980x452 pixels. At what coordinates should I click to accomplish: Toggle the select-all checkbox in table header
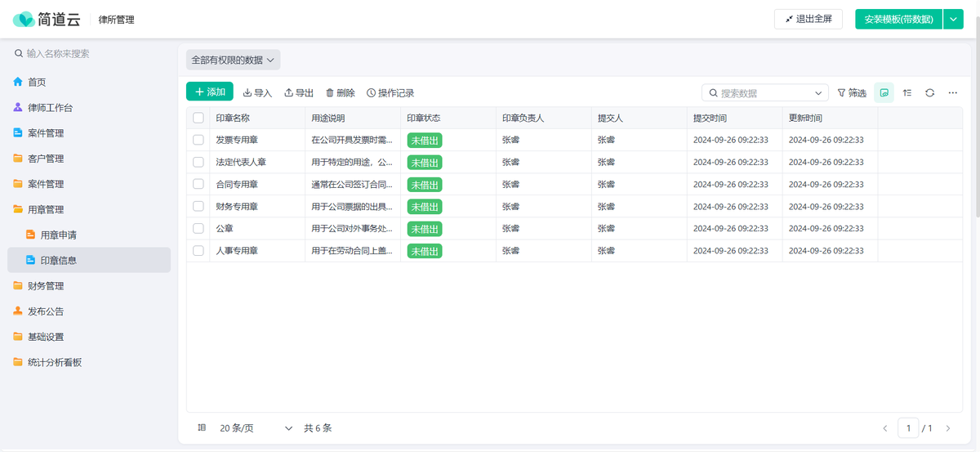click(x=198, y=119)
